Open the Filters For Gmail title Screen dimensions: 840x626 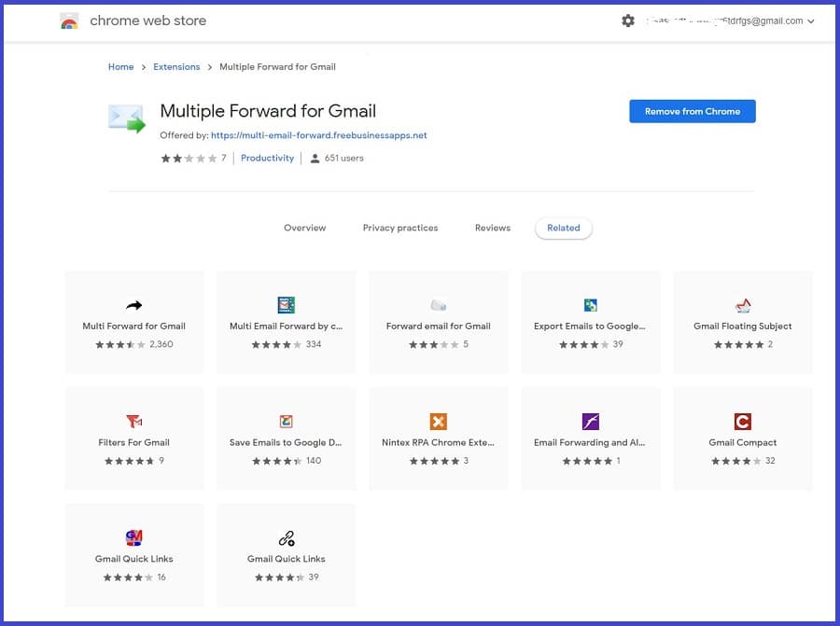(133, 442)
